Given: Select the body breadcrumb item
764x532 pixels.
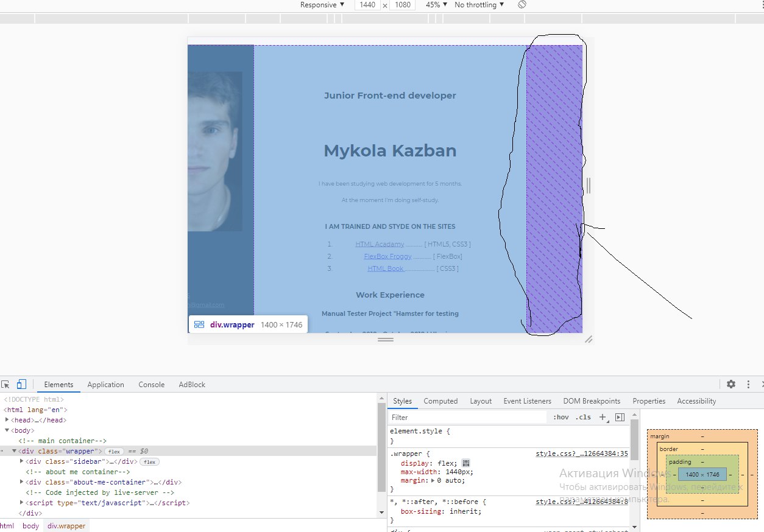Looking at the screenshot, I should tap(30, 525).
